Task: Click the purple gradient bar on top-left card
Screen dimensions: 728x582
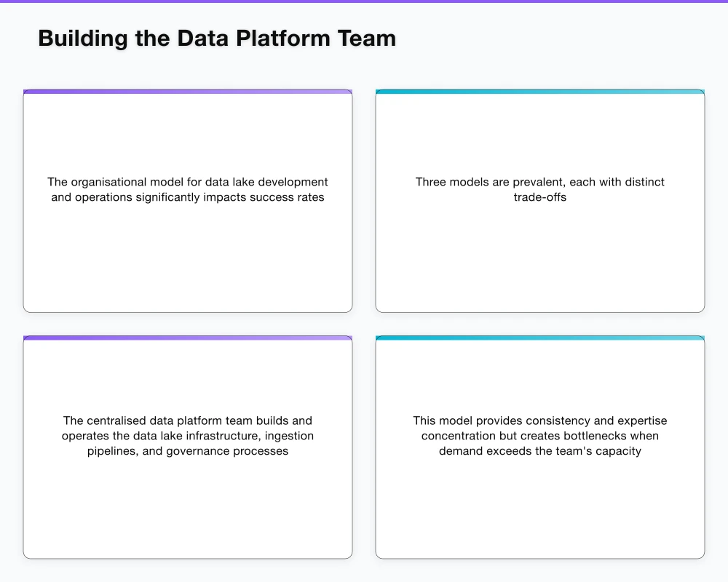Action: [x=188, y=92]
